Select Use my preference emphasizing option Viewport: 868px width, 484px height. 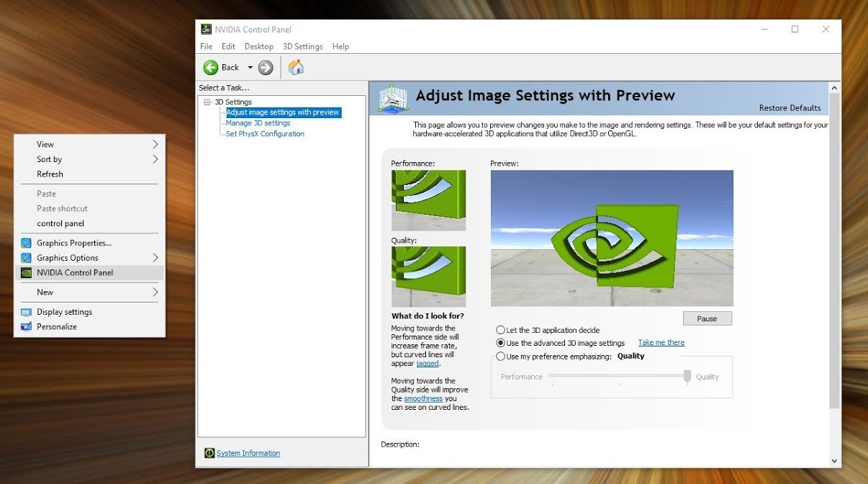click(500, 357)
